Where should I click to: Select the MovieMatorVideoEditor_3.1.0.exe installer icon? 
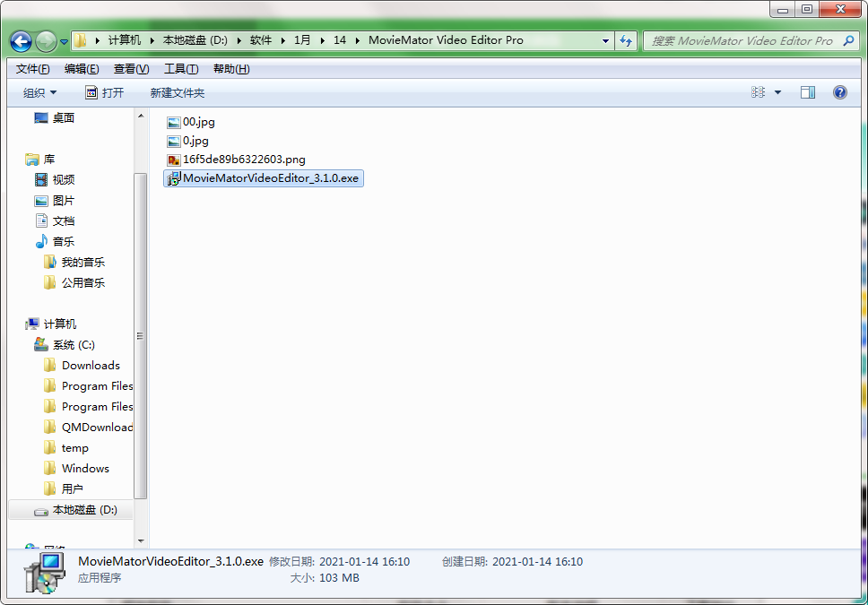pos(174,178)
